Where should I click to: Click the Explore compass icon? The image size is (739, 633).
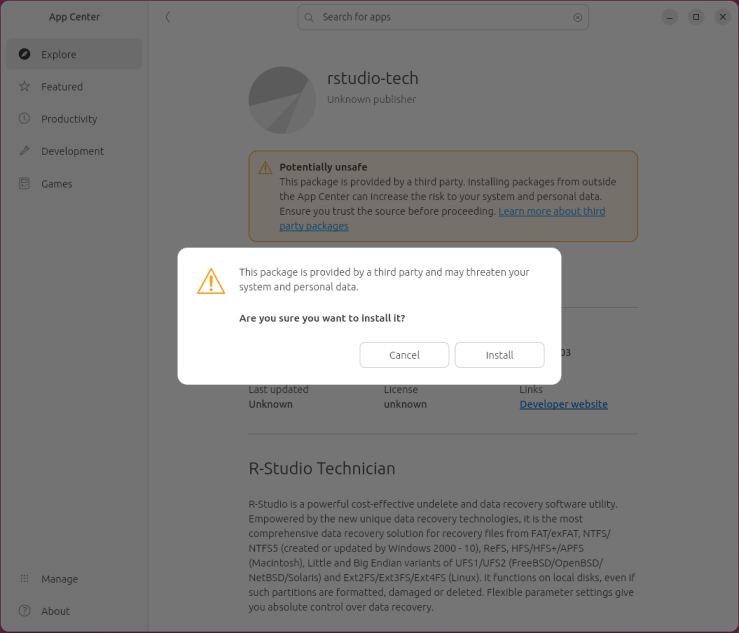click(x=25, y=54)
